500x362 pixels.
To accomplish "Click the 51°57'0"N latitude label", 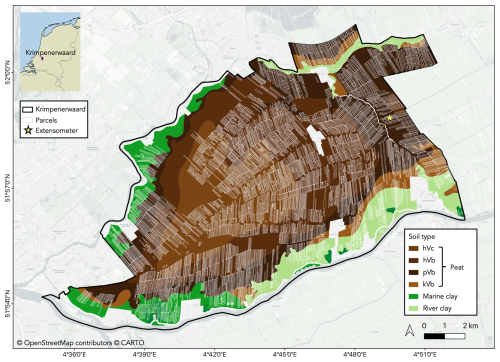I will (x=7, y=189).
